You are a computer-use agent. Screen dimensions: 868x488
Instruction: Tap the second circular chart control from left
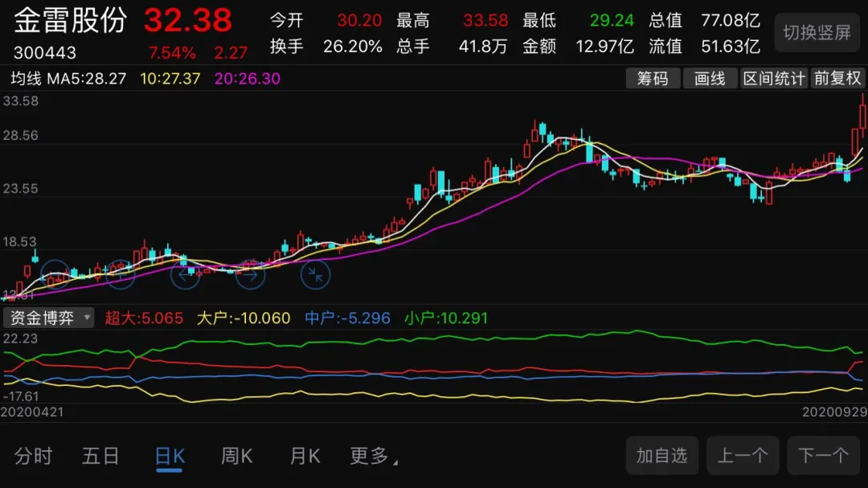click(x=121, y=275)
